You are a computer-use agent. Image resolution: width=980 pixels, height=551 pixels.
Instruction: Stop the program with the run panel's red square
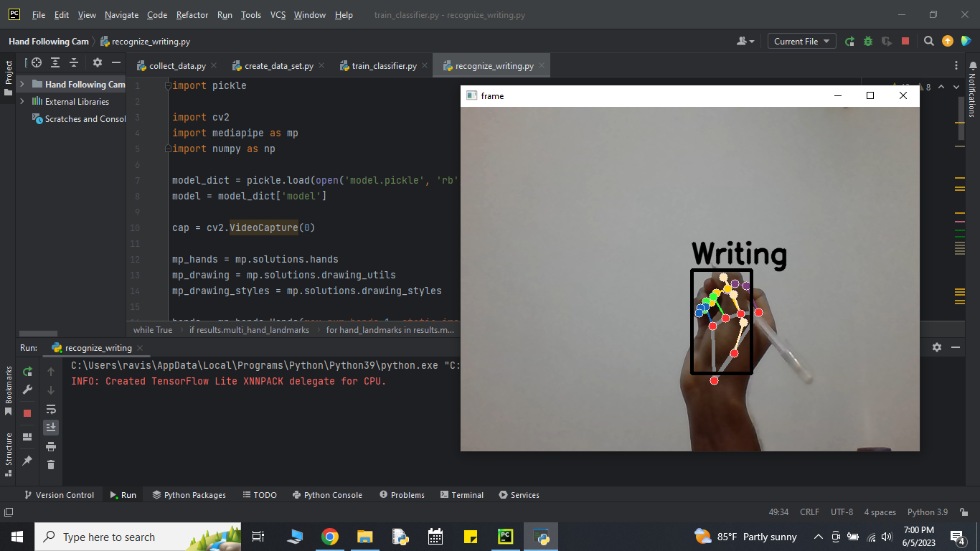[27, 413]
